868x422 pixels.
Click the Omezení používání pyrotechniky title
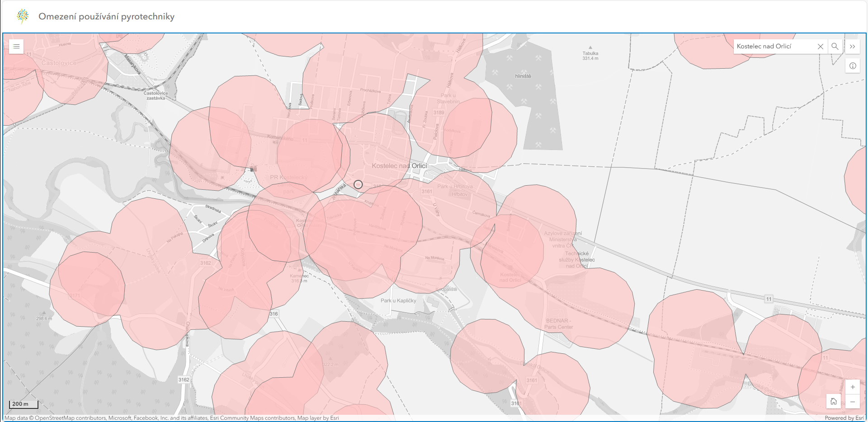[x=106, y=17]
